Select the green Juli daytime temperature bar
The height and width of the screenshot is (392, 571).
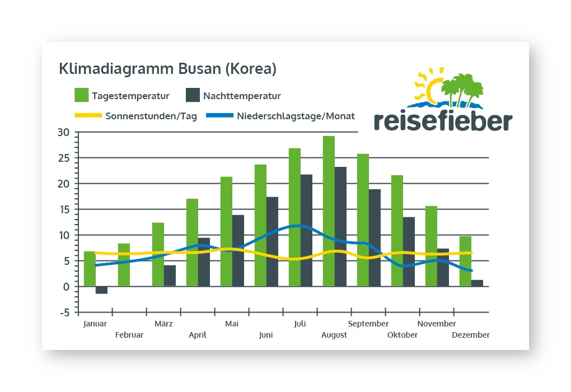(x=294, y=217)
